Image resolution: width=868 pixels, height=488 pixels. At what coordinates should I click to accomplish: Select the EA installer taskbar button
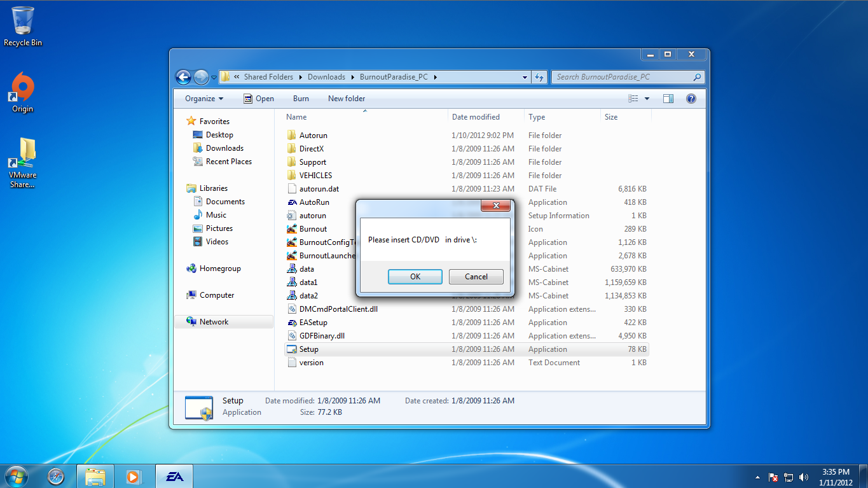tap(174, 476)
